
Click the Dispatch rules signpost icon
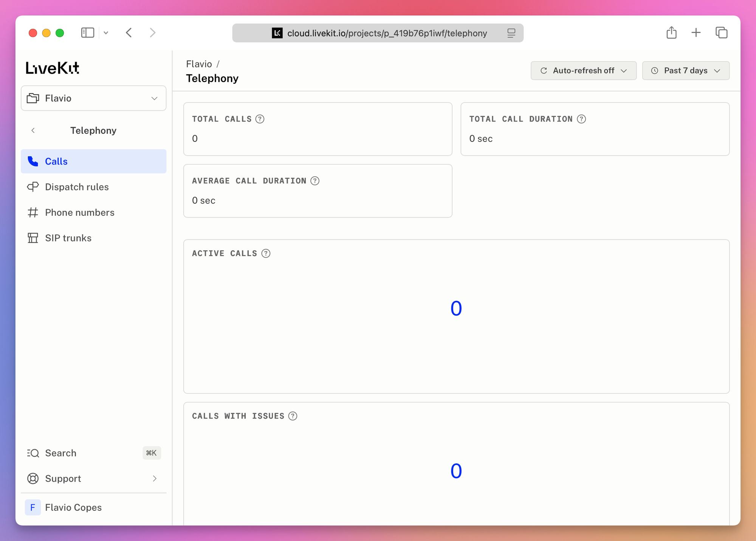[33, 187]
